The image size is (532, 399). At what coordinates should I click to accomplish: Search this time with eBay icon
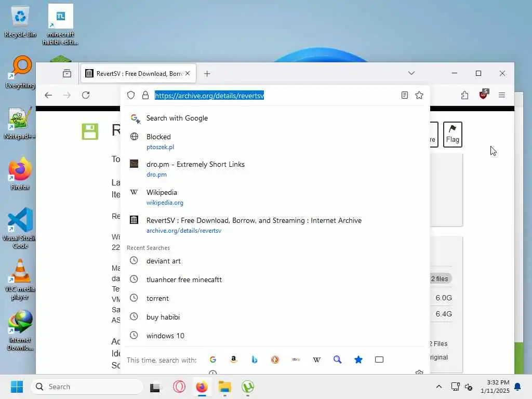point(296,360)
